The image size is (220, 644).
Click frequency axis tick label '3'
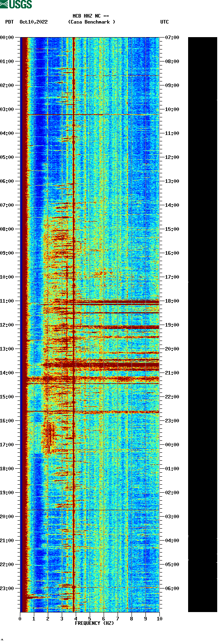[62, 619]
